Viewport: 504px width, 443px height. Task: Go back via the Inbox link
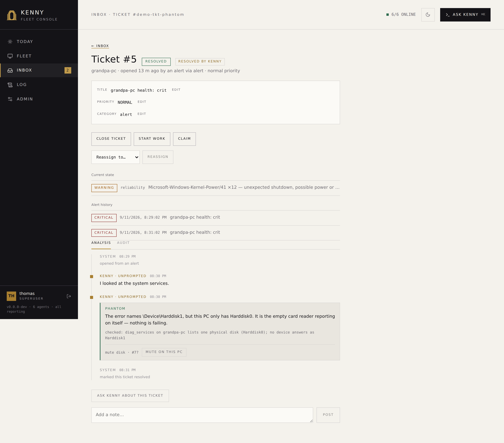100,46
